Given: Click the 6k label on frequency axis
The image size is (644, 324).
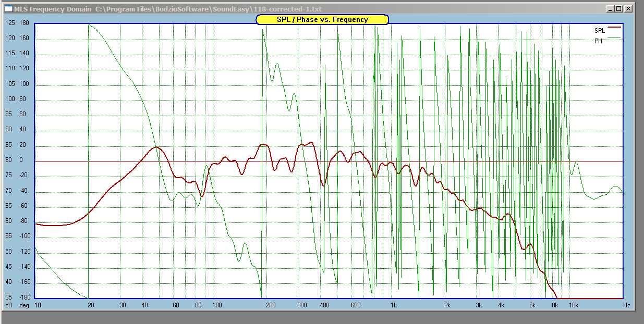Looking at the screenshot, I should pos(533,306).
